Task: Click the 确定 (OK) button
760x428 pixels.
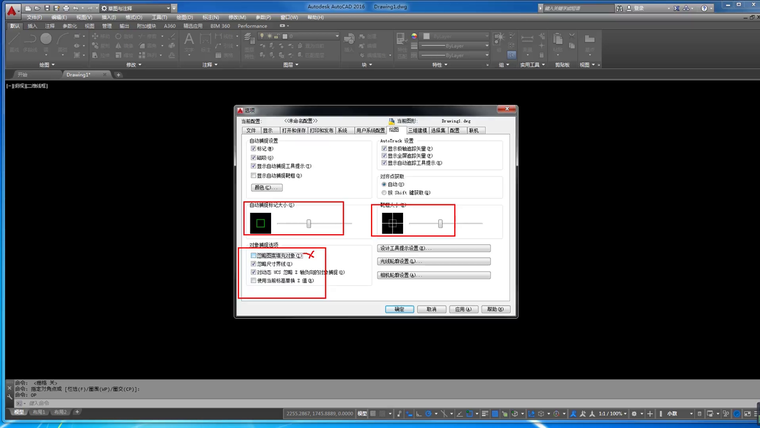Action: 399,309
